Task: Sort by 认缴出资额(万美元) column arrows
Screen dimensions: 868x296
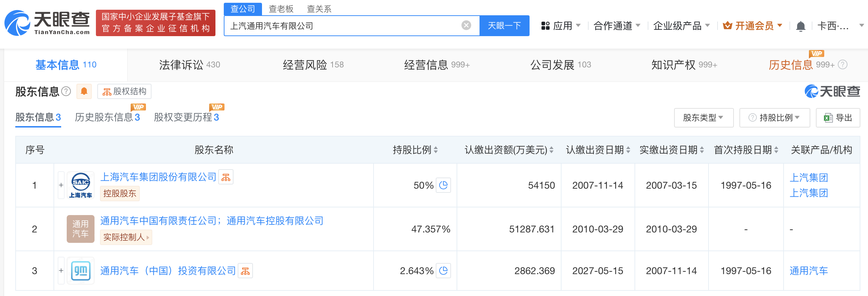Action: click(551, 150)
